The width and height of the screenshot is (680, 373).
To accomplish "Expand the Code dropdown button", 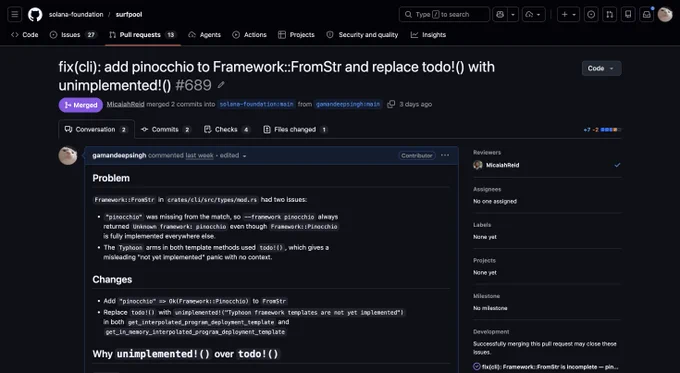I will pos(601,68).
